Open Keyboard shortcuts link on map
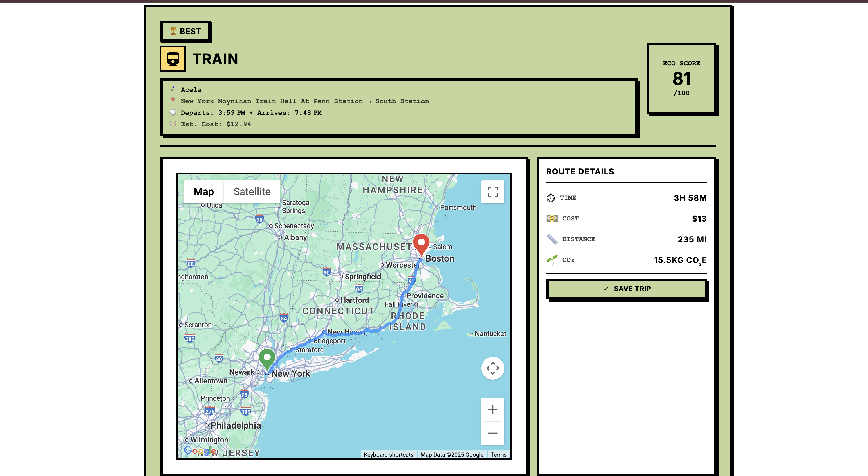The width and height of the screenshot is (868, 476). click(x=388, y=454)
